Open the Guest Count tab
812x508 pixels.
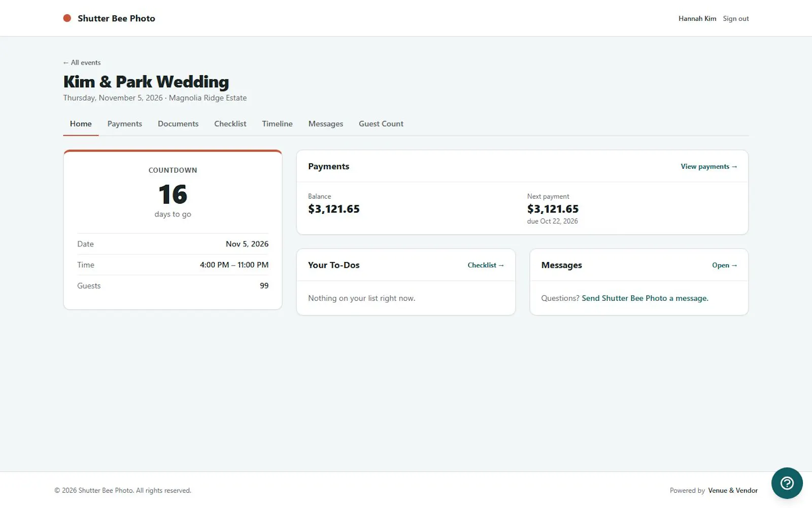[x=381, y=124]
